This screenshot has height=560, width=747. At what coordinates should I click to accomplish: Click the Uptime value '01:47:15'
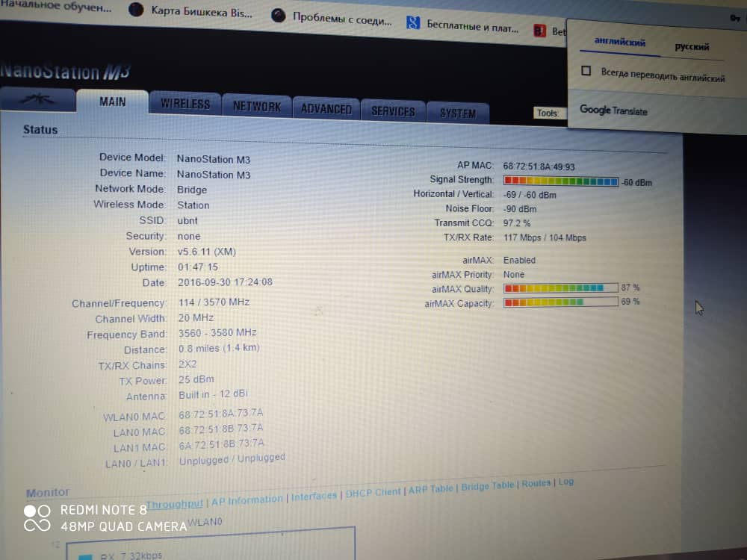(198, 267)
